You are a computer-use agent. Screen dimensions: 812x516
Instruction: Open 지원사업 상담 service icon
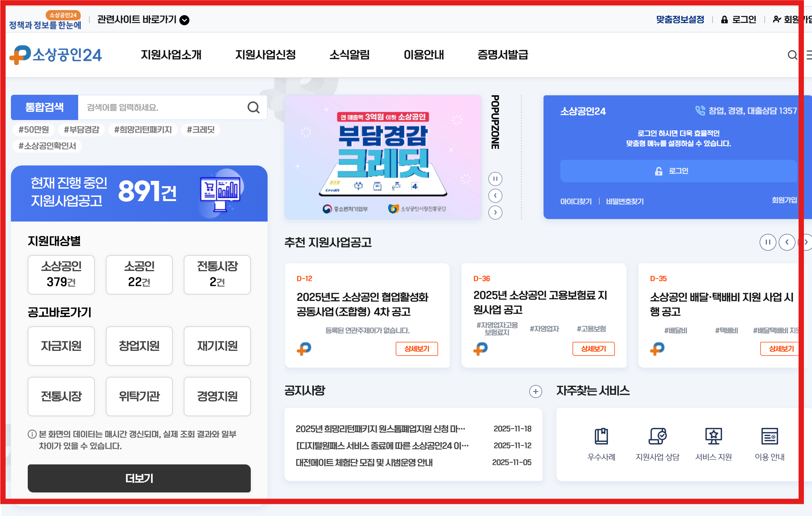click(x=657, y=436)
